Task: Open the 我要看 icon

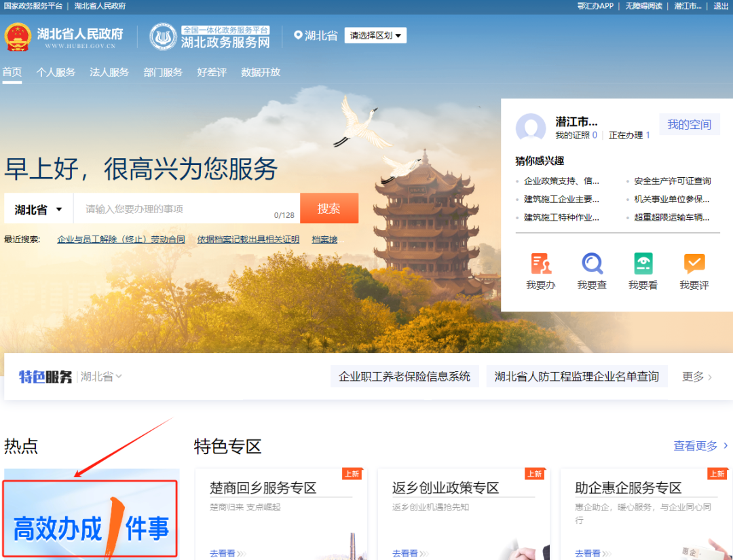Action: (x=643, y=263)
